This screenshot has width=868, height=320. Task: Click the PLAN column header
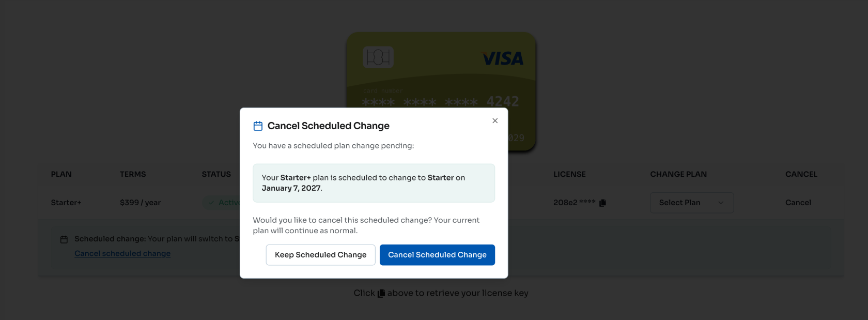pos(61,174)
